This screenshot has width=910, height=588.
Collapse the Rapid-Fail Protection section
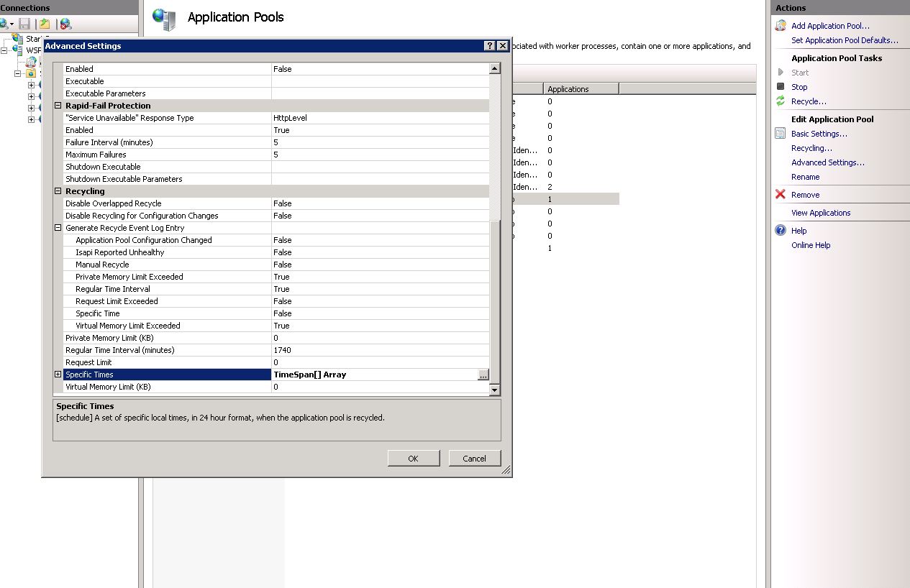(x=58, y=105)
